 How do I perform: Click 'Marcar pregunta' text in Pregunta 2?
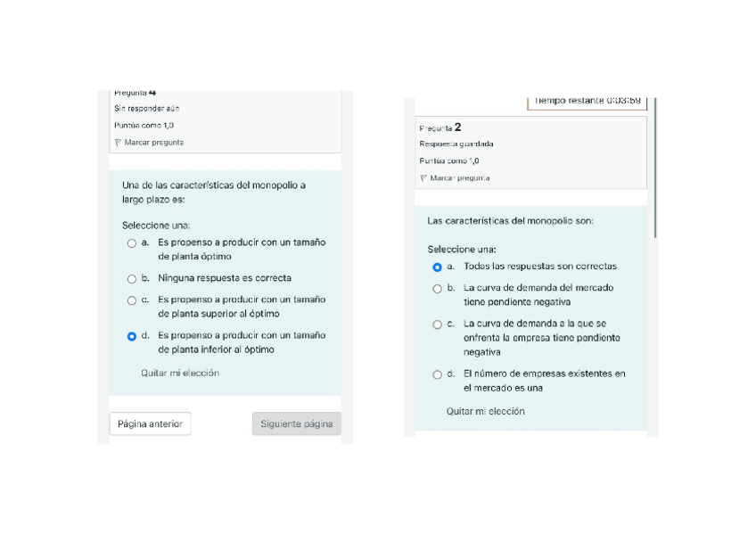click(460, 178)
